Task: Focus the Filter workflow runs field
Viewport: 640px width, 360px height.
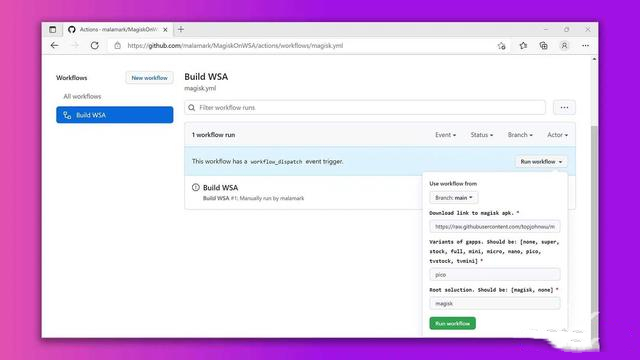Action: click(x=365, y=107)
